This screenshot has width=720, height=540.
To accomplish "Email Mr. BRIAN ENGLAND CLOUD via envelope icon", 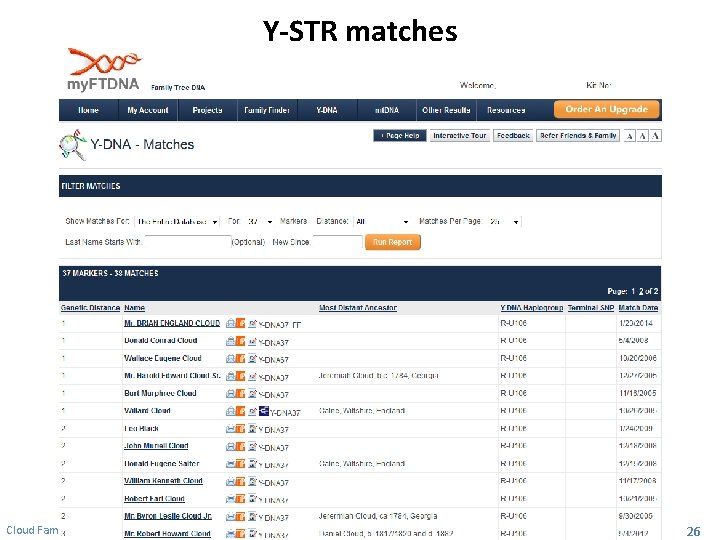I will pos(231,323).
